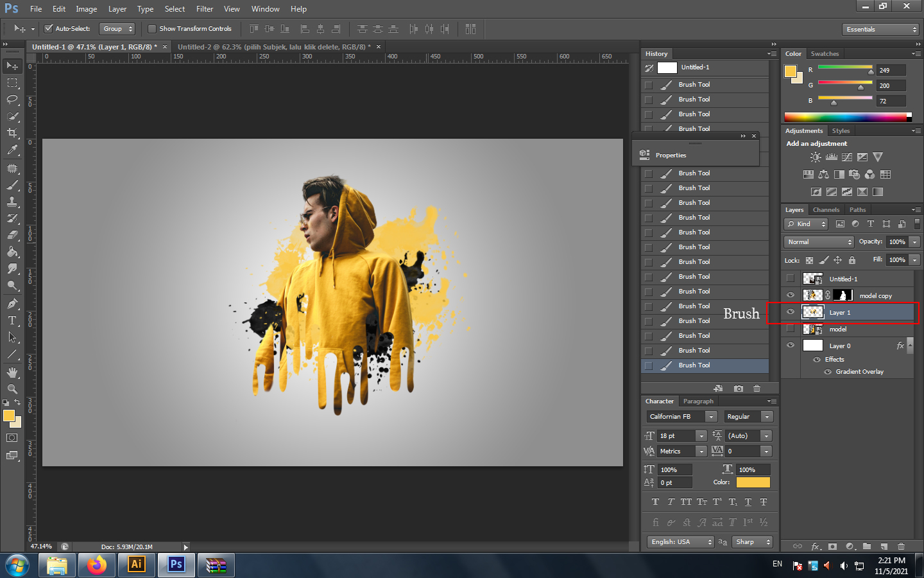Select the Lasso tool

pos(12,100)
